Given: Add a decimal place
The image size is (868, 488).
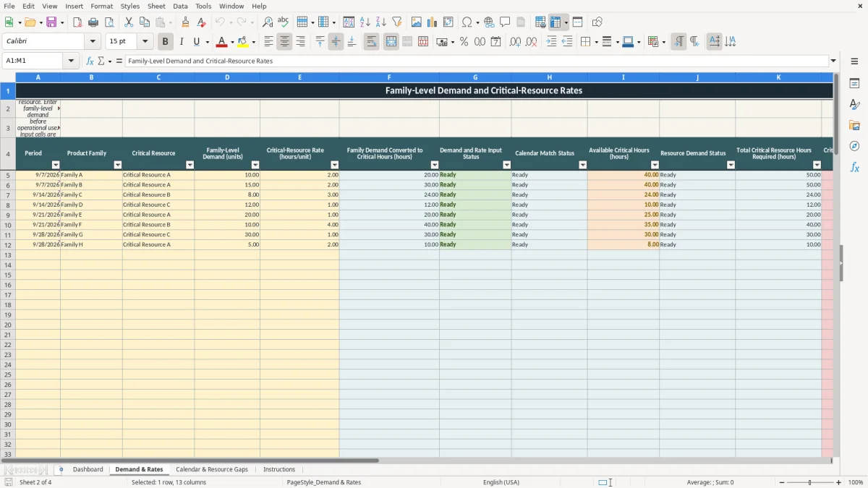Looking at the screenshot, I should point(515,42).
